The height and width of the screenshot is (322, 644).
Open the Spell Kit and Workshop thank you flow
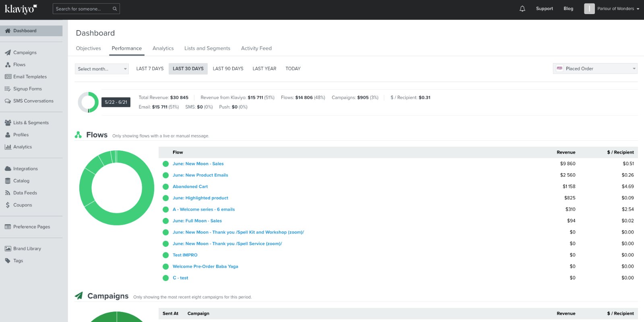[x=238, y=232]
